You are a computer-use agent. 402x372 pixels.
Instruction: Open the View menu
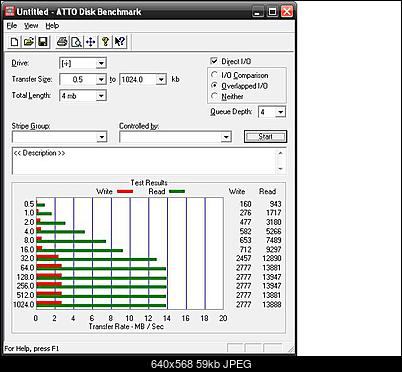[x=31, y=26]
